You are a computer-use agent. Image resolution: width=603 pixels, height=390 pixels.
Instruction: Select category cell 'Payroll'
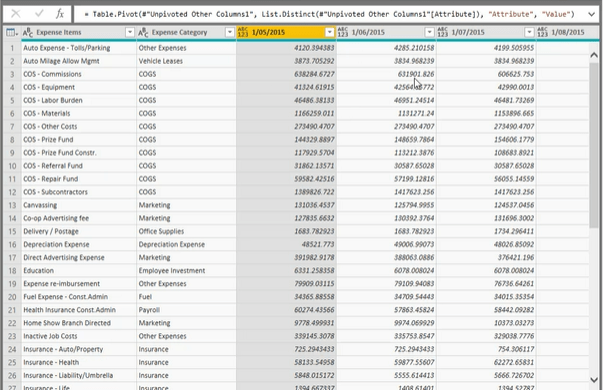pos(187,310)
